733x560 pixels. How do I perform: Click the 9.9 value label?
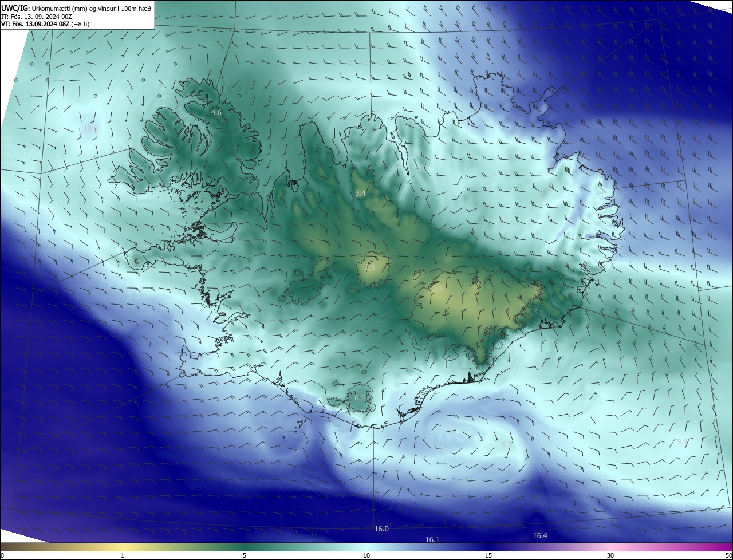point(681,441)
